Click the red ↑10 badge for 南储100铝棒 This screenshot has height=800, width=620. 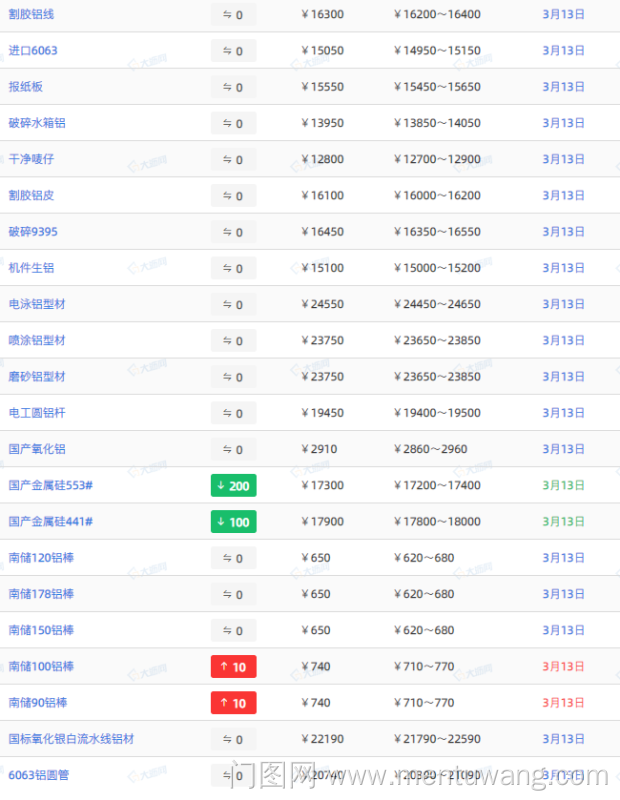click(x=233, y=667)
